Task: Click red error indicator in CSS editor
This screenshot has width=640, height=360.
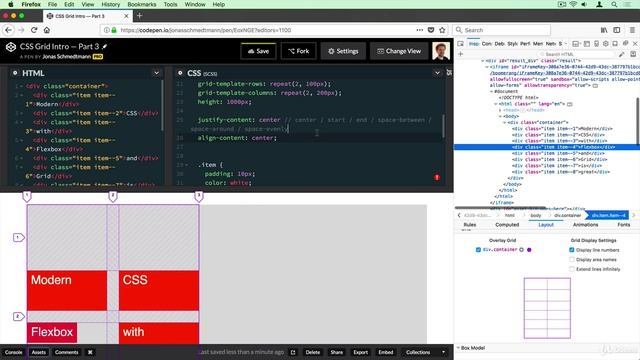Action: tap(437, 177)
